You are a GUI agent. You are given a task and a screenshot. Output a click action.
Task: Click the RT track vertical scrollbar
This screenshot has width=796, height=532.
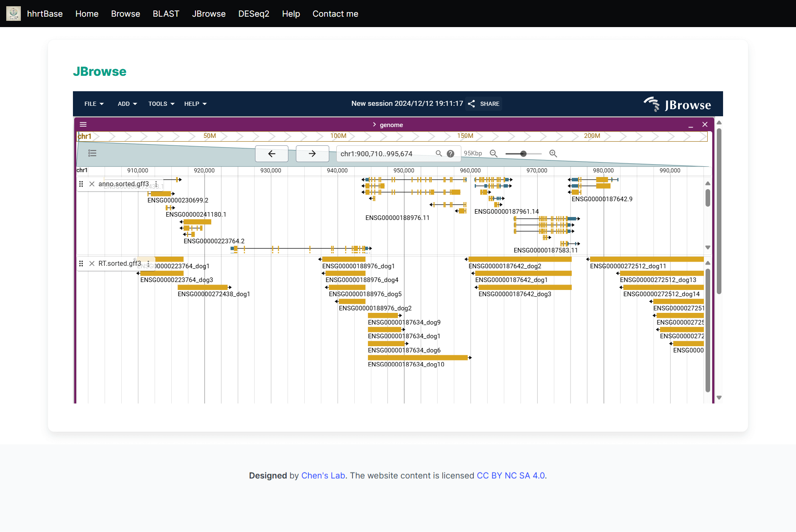(x=708, y=330)
